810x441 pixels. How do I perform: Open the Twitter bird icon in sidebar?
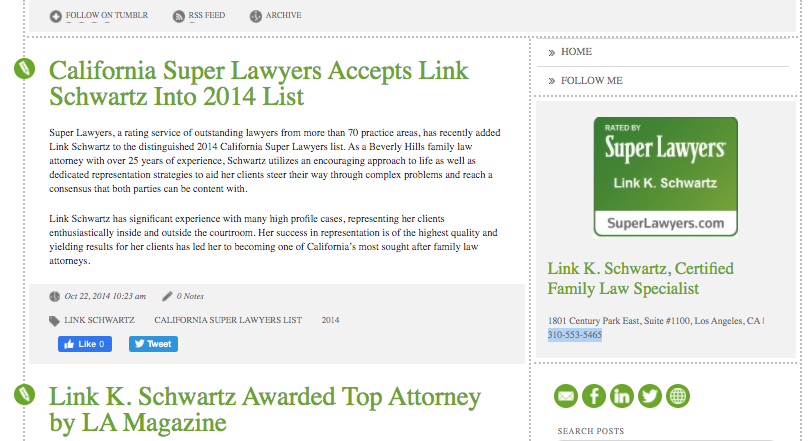click(650, 396)
